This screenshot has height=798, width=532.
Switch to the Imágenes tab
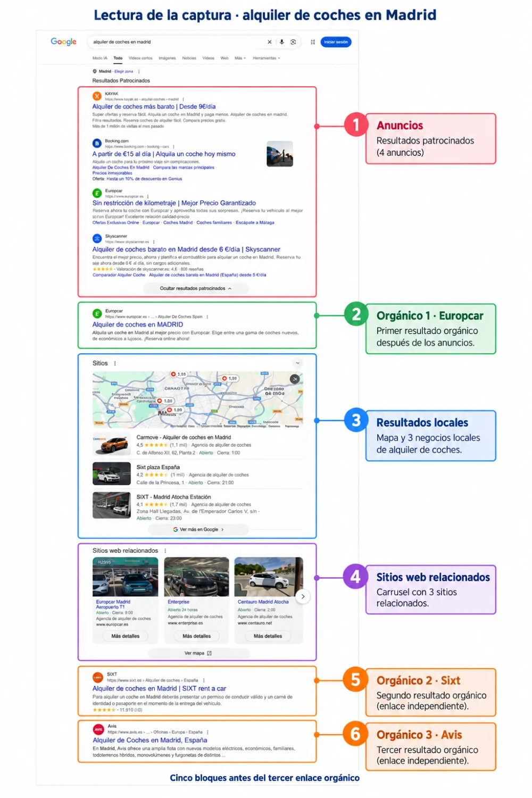point(167,58)
